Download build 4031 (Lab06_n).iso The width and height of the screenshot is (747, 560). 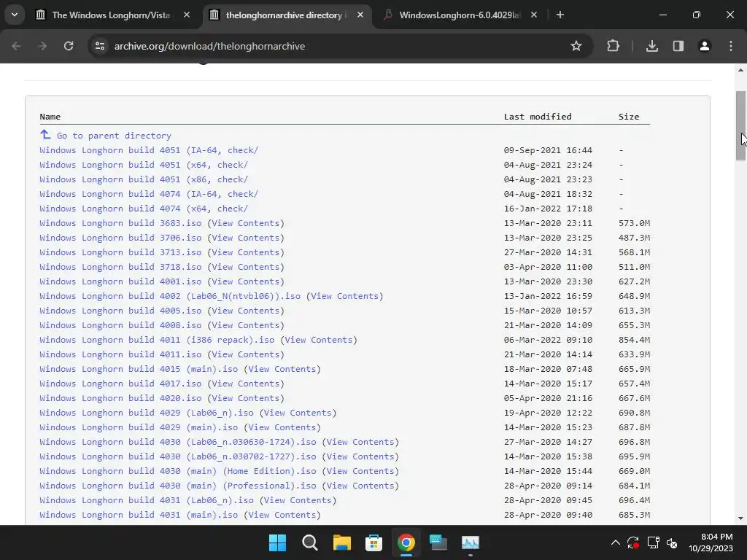[147, 500]
